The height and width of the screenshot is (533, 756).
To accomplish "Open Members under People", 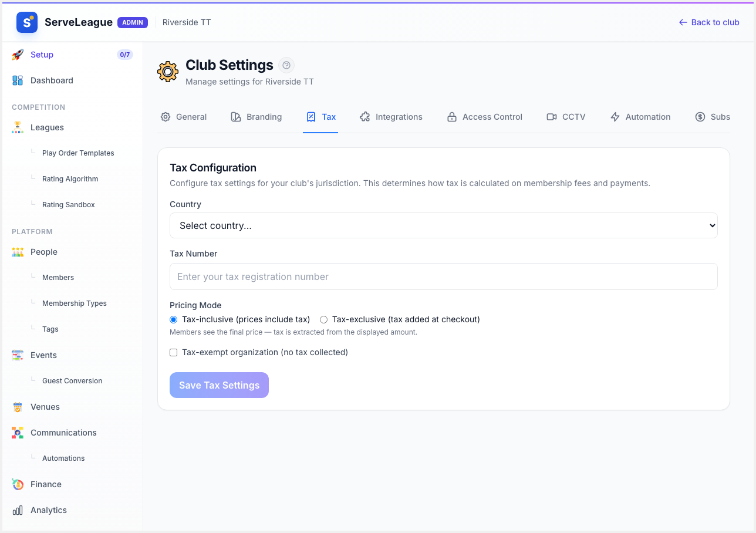I will (58, 278).
